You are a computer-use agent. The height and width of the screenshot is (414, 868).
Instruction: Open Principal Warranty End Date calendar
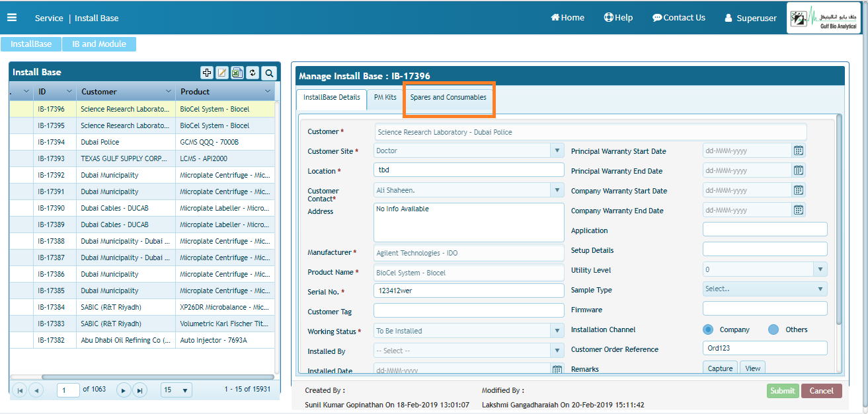[x=799, y=170]
